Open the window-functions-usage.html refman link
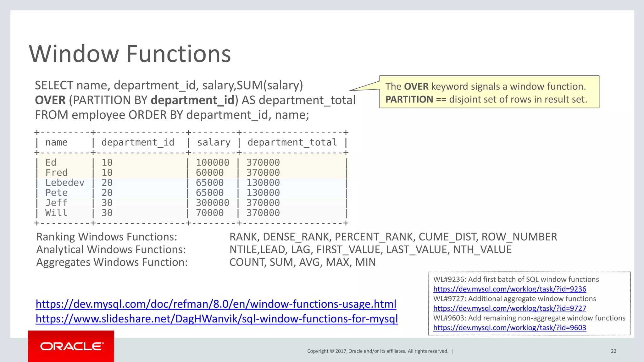This screenshot has width=644, height=362. tap(216, 304)
